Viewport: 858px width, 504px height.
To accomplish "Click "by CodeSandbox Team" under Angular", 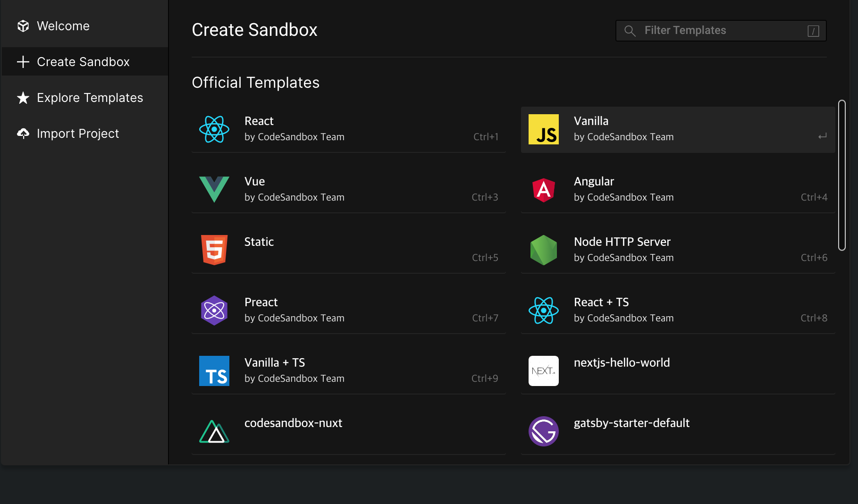I will 624,197.
